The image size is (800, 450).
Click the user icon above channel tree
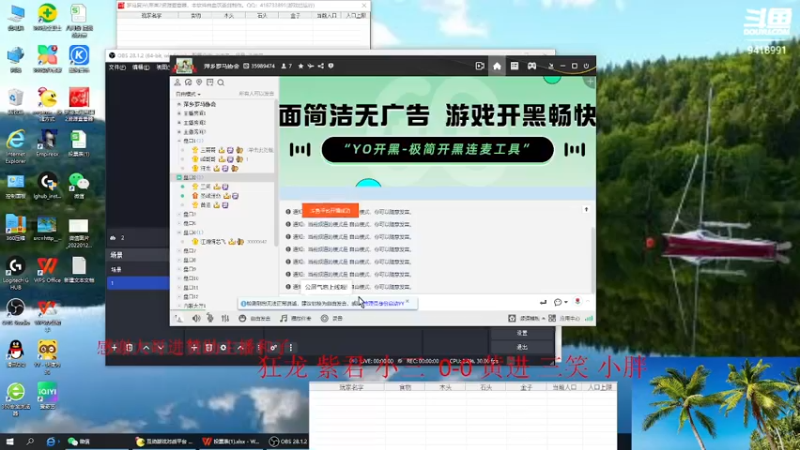(178, 82)
